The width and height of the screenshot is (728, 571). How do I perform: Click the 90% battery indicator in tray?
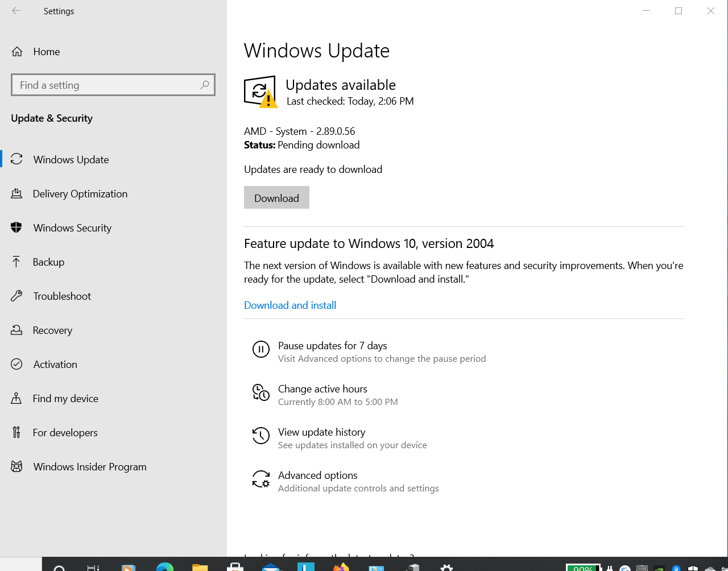[584, 568]
